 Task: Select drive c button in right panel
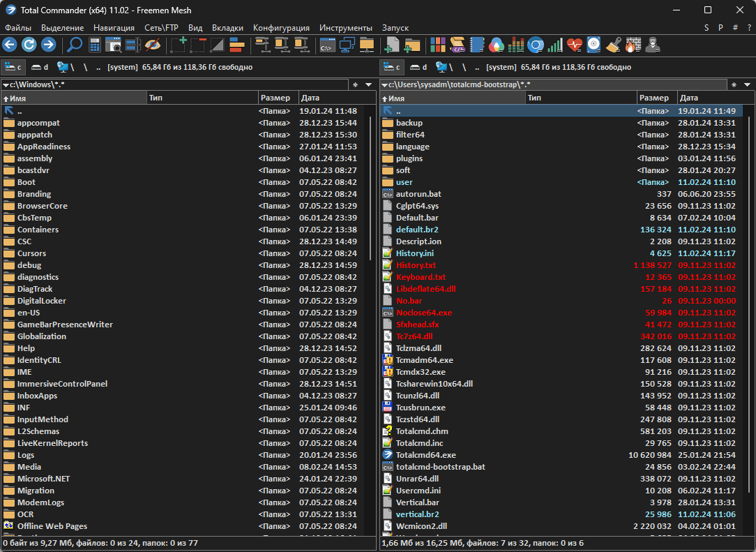pos(392,67)
